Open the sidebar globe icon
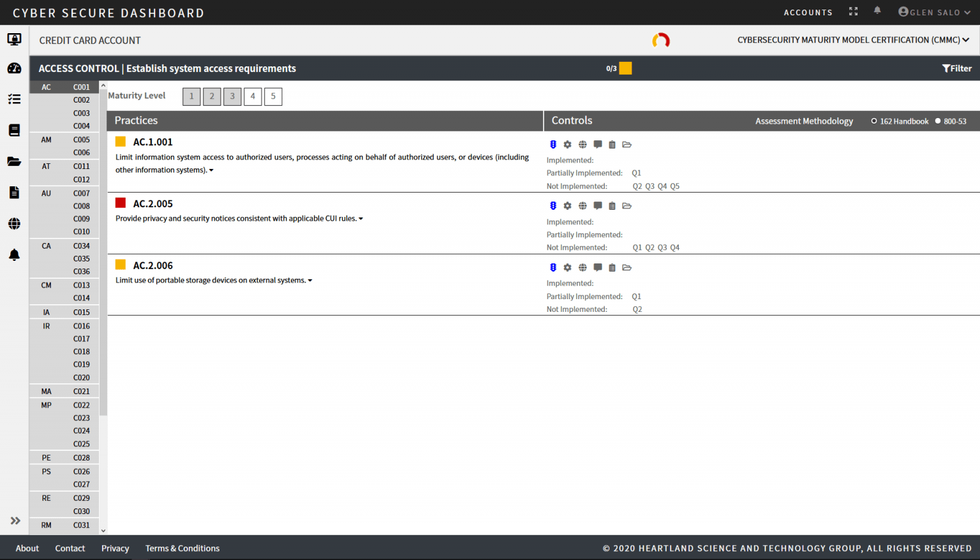 14,224
